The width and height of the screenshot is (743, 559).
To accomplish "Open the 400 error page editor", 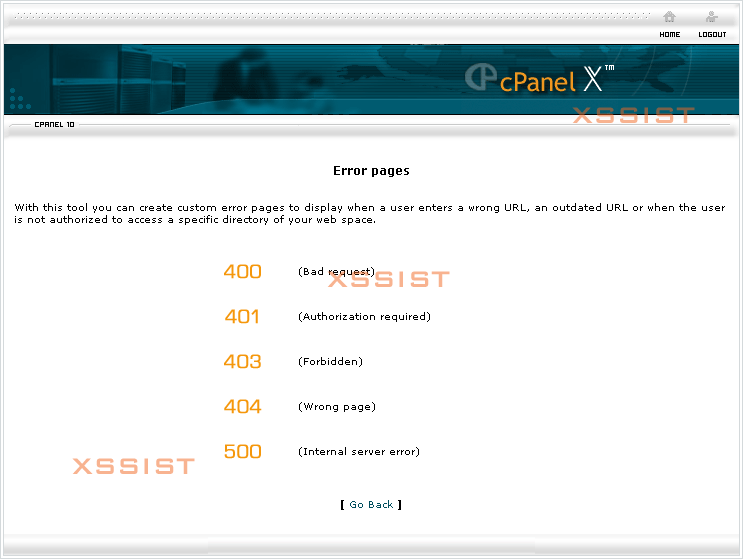I will point(242,271).
